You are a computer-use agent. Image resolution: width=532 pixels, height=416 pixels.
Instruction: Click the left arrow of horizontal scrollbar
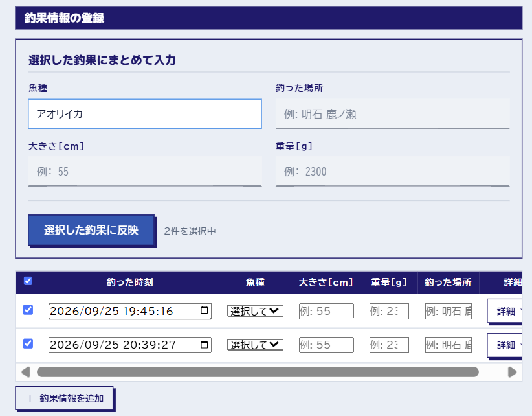point(26,372)
